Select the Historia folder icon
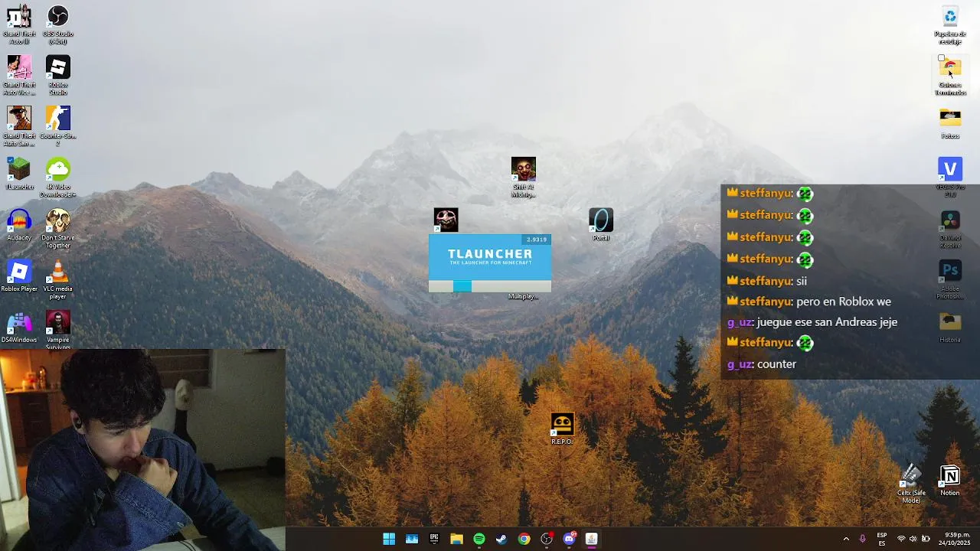 950,328
